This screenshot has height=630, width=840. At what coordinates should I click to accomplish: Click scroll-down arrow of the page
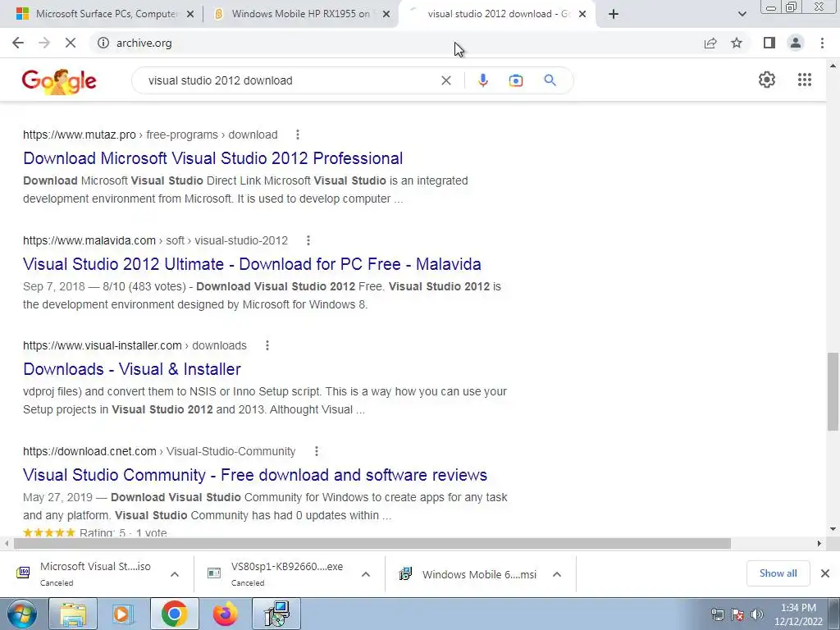point(833,529)
